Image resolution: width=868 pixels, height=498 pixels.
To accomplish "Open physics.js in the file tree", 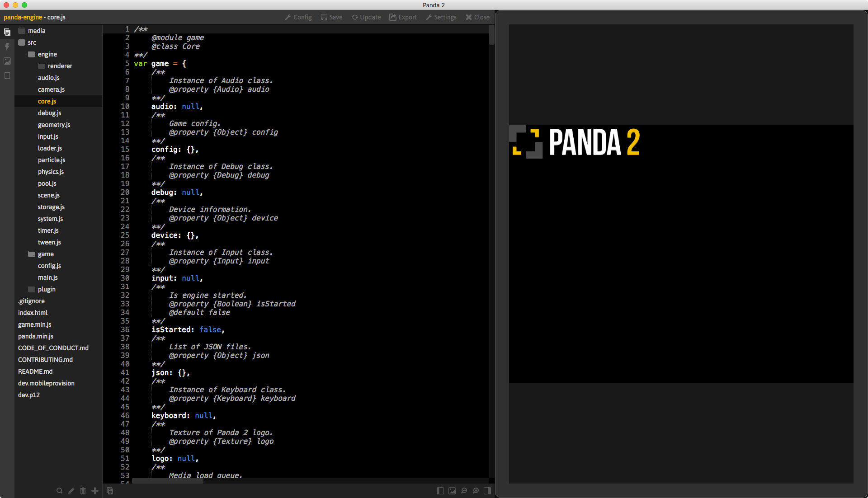I will (x=51, y=172).
